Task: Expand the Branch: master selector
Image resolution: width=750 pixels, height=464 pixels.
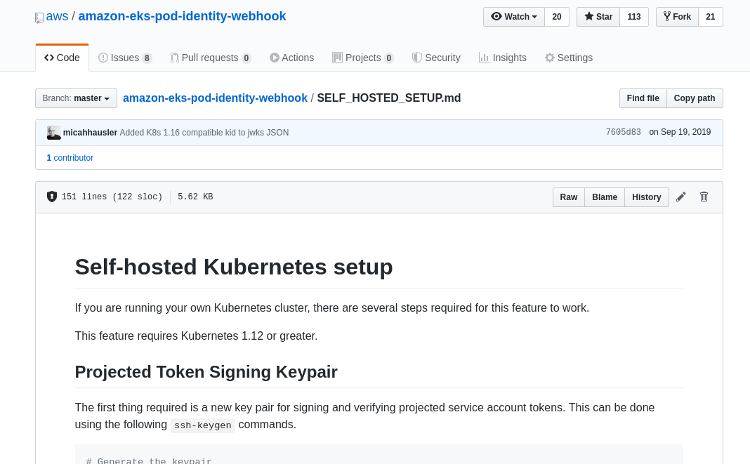Action: (76, 98)
